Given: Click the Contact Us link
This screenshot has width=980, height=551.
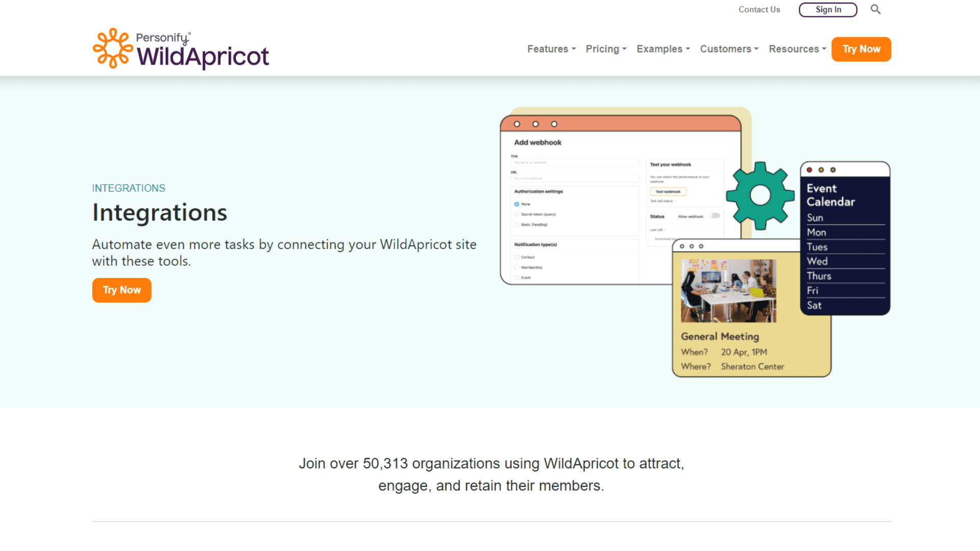Looking at the screenshot, I should pos(759,9).
